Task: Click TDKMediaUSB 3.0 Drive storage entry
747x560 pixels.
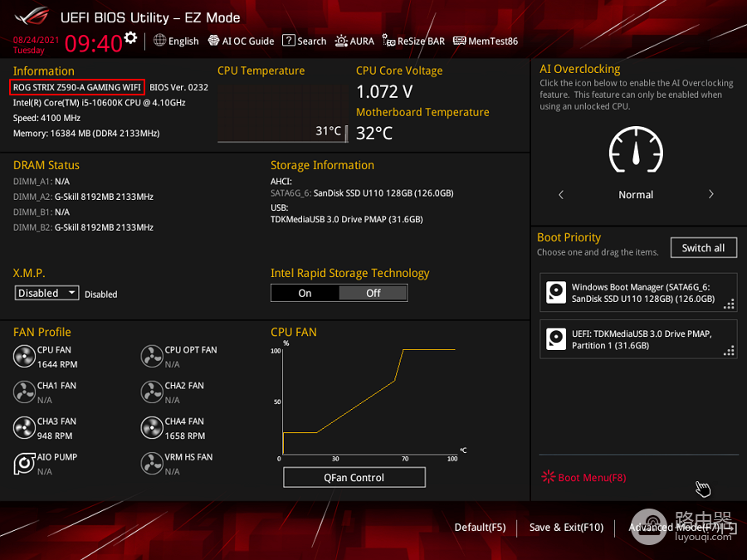Action: point(347,219)
